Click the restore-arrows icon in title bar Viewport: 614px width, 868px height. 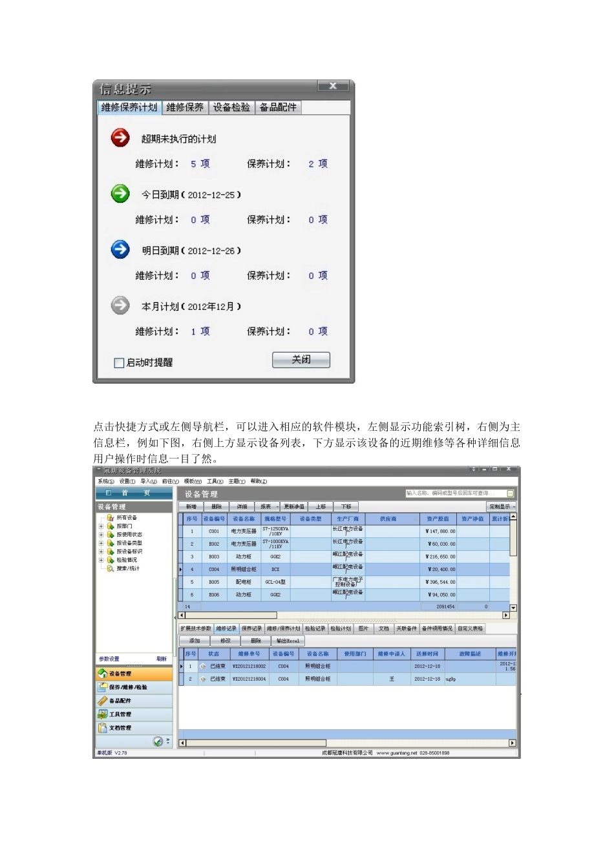(x=474, y=470)
